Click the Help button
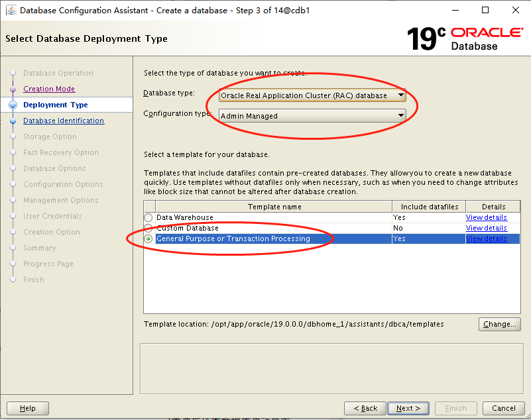The image size is (531, 420). coord(28,409)
